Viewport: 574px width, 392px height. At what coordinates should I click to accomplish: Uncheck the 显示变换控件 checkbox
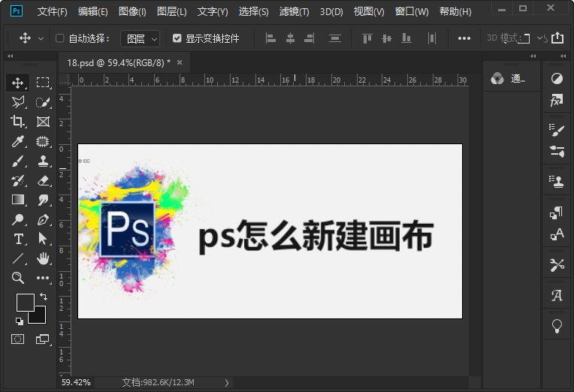point(177,38)
